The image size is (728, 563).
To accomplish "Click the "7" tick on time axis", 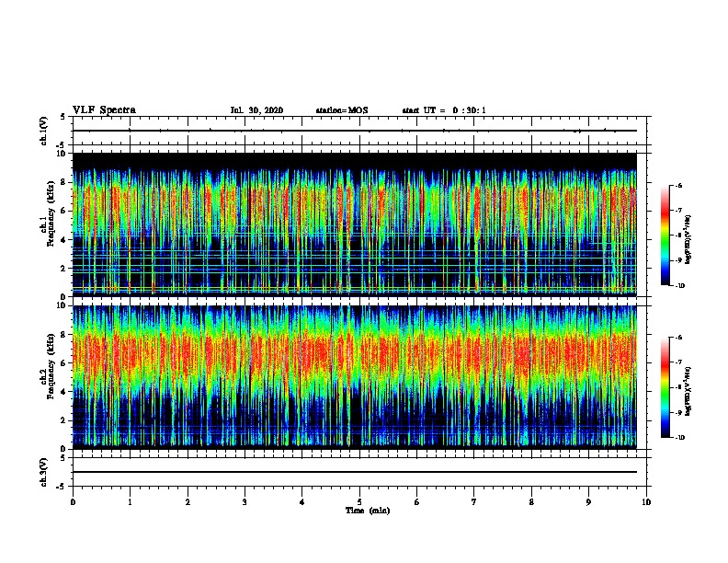I will pyautogui.click(x=474, y=502).
